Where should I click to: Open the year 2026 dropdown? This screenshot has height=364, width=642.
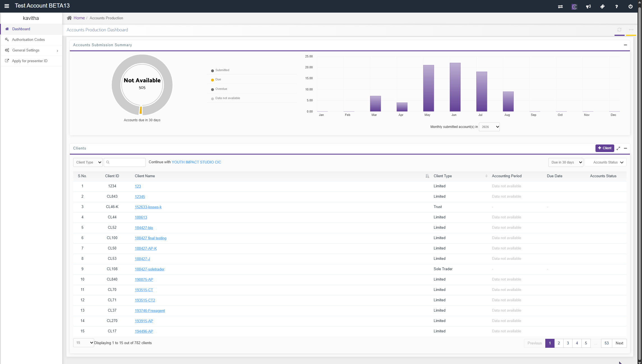[489, 127]
